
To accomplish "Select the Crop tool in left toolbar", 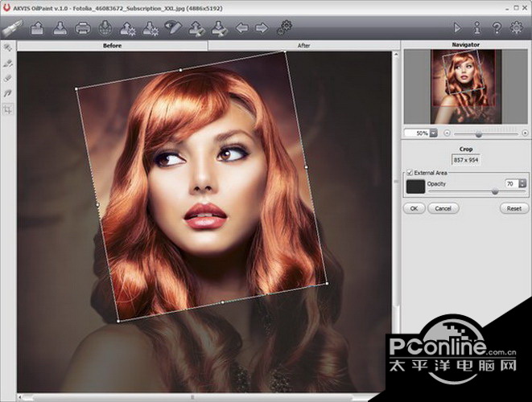I will tap(8, 109).
